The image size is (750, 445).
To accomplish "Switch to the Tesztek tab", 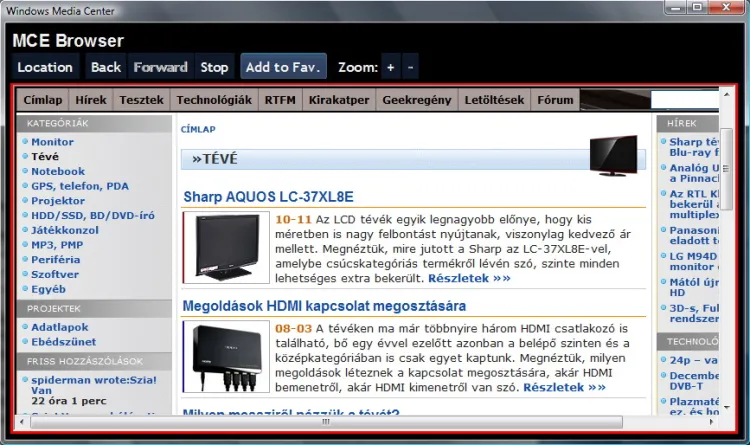I will pos(142,100).
